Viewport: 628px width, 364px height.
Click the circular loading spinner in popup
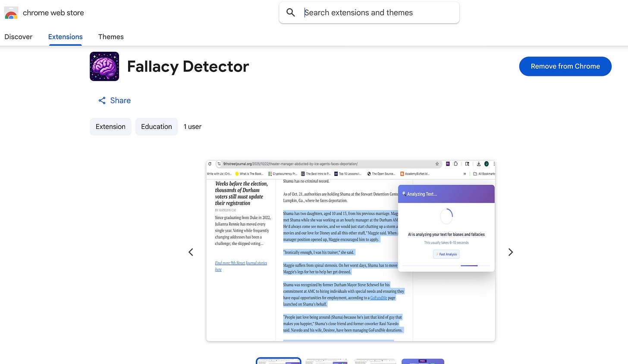click(x=446, y=216)
